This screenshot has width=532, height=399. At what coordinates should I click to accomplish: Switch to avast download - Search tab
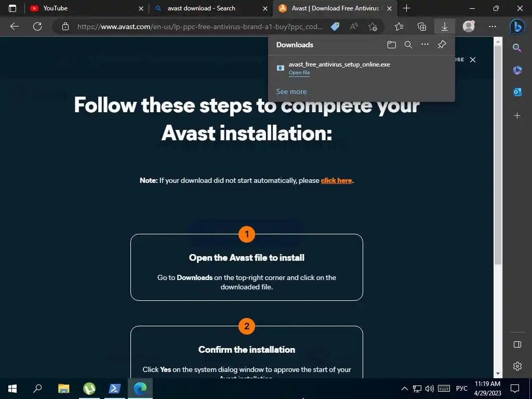pos(210,8)
